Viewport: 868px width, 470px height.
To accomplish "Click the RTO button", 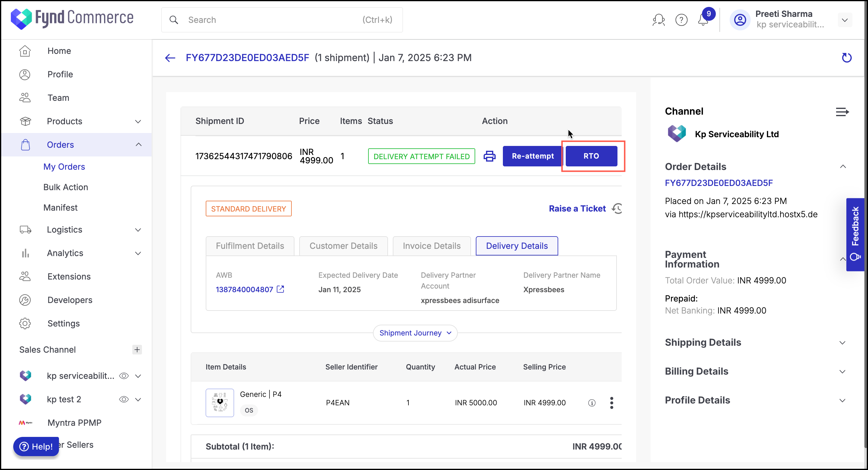I will click(x=591, y=156).
